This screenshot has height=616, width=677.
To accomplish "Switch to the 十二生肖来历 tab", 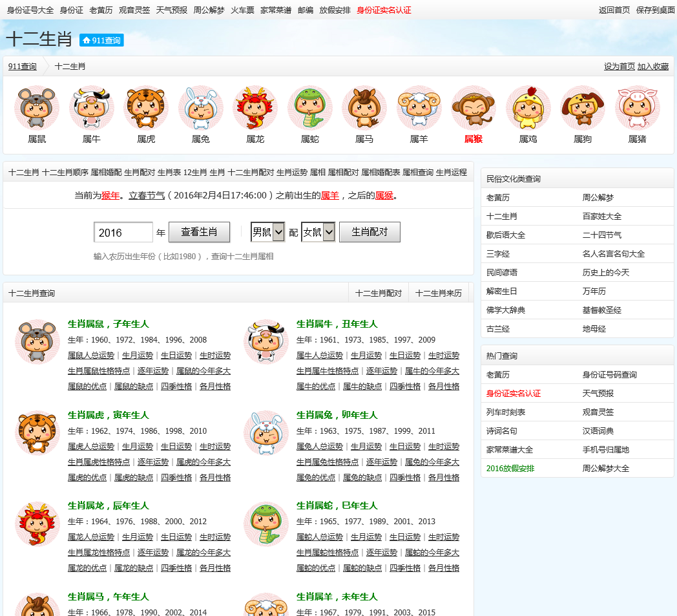I will coord(438,293).
